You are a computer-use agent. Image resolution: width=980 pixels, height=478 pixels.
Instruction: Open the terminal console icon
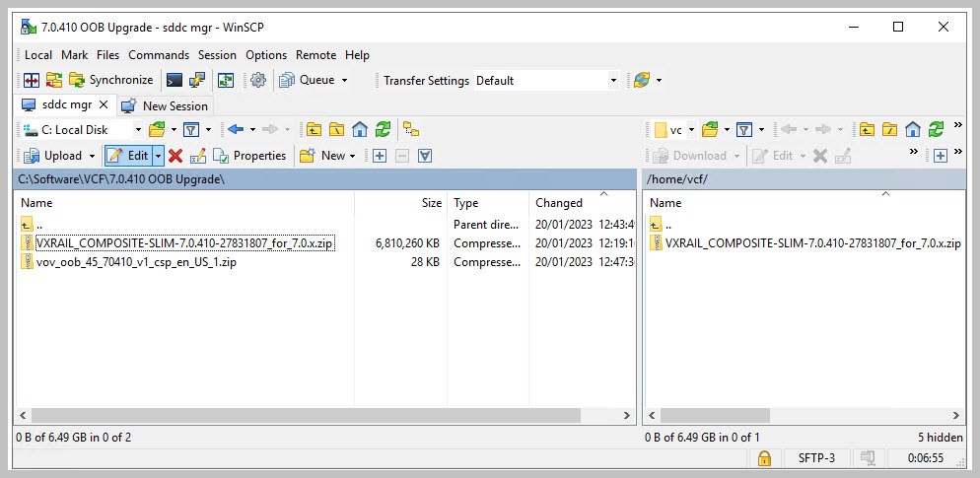point(175,80)
